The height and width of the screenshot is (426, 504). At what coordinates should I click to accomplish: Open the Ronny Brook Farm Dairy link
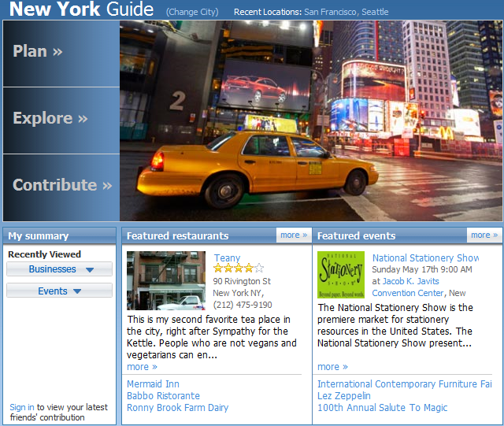tap(177, 408)
